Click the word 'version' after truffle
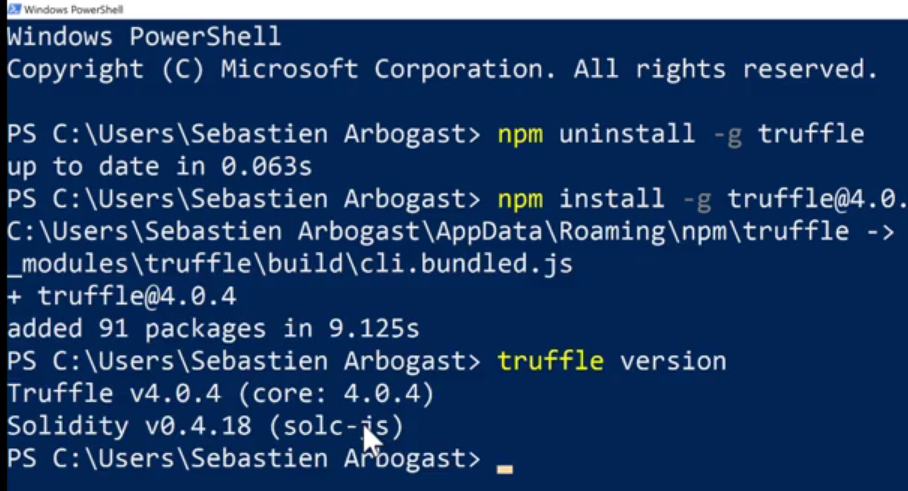The width and height of the screenshot is (908, 491). coord(673,361)
